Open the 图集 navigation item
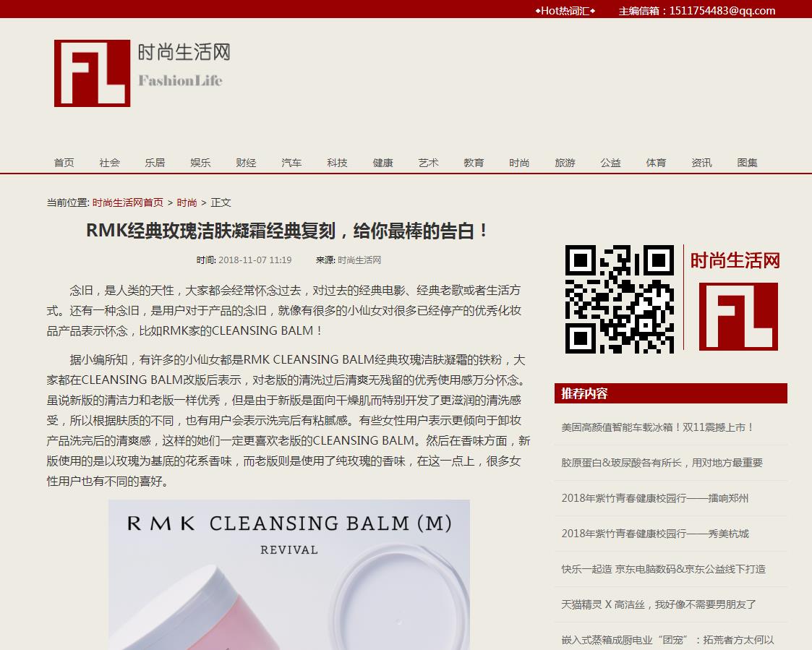This screenshot has width=812, height=650. click(747, 163)
